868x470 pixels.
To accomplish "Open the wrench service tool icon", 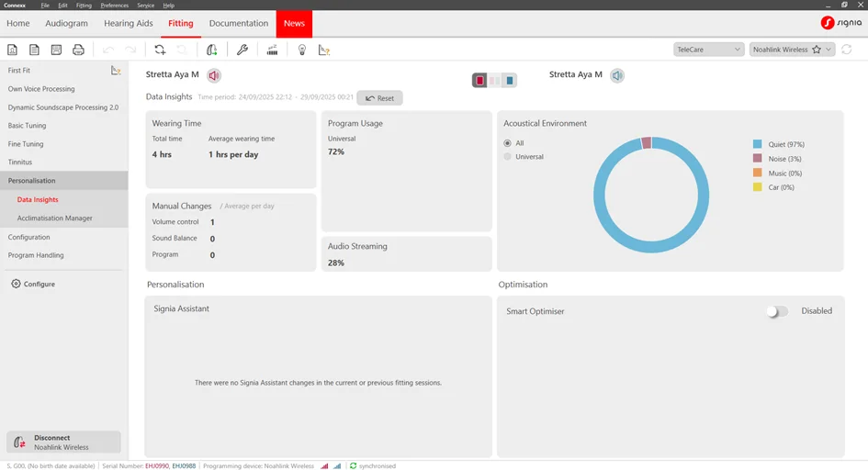I will (242, 50).
